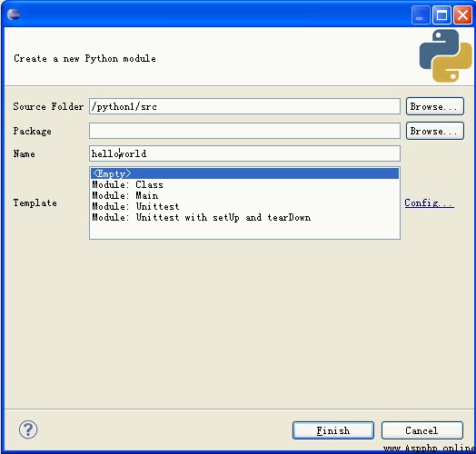Viewport: 476px width, 454px height.
Task: Select the <Empty> template
Action: [x=244, y=173]
